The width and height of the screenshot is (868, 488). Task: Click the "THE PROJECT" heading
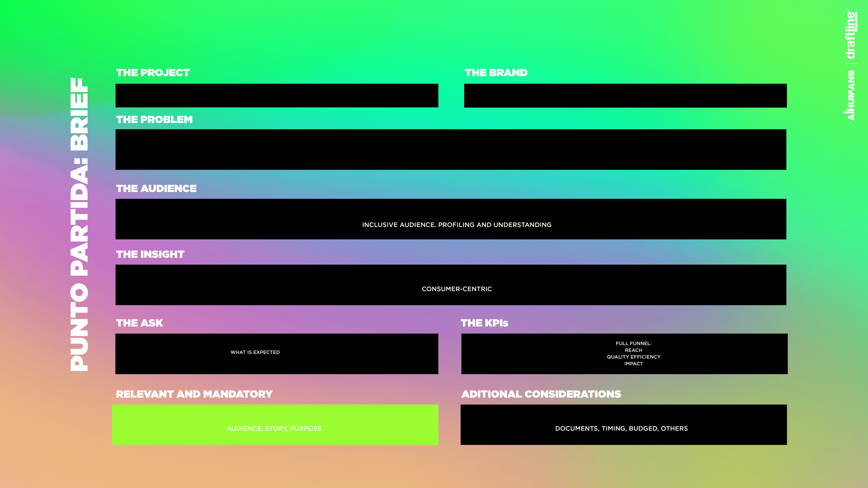(153, 73)
